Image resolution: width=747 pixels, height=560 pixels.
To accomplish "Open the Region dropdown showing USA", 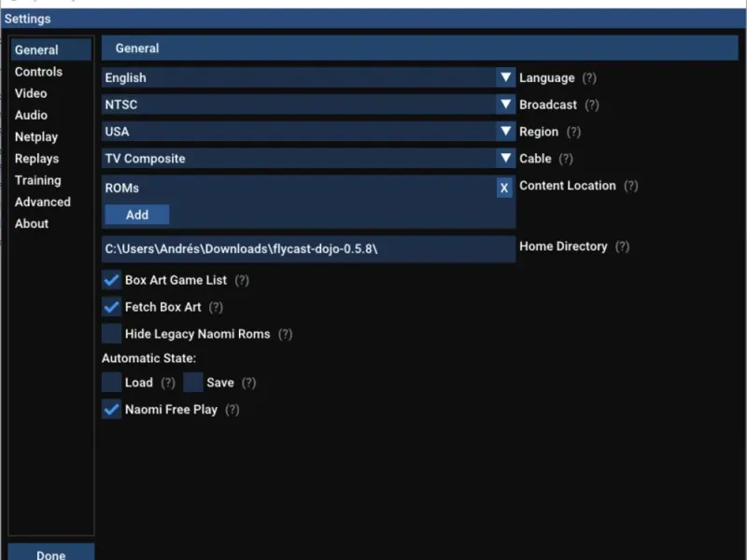I will [x=308, y=132].
